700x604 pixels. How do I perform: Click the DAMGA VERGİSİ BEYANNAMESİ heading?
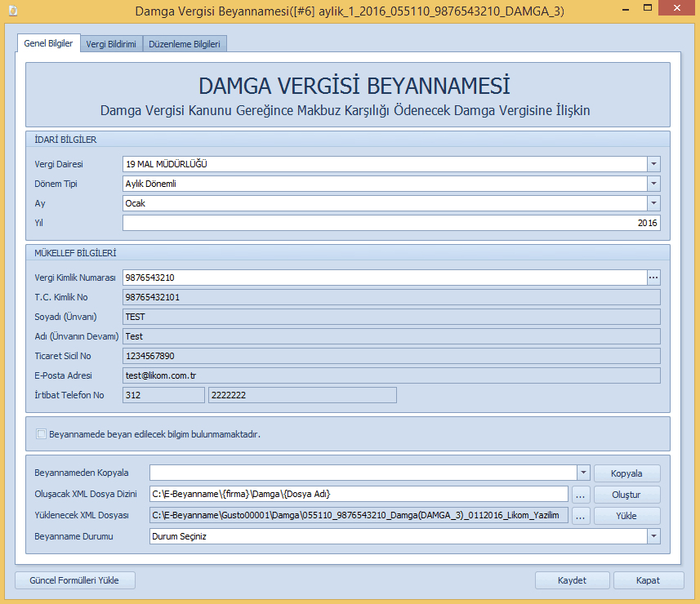354,86
